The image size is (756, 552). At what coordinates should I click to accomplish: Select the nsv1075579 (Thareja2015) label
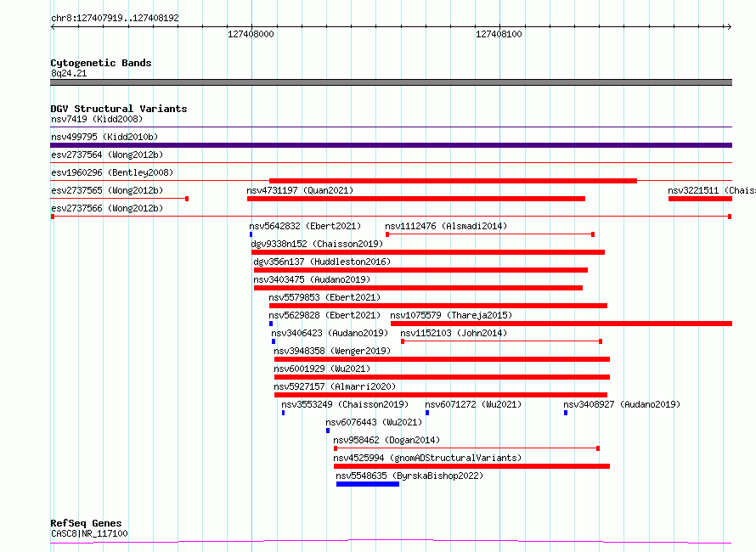(x=451, y=315)
